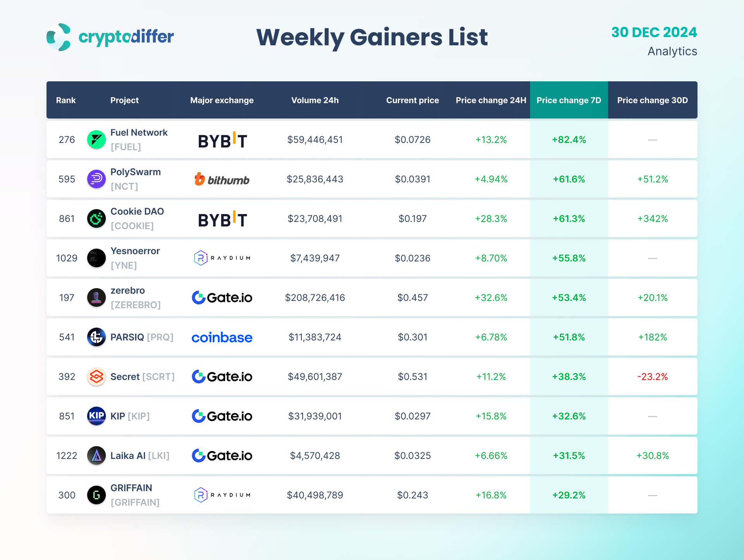
Task: Click the Weekly Gainers List title
Action: [372, 38]
